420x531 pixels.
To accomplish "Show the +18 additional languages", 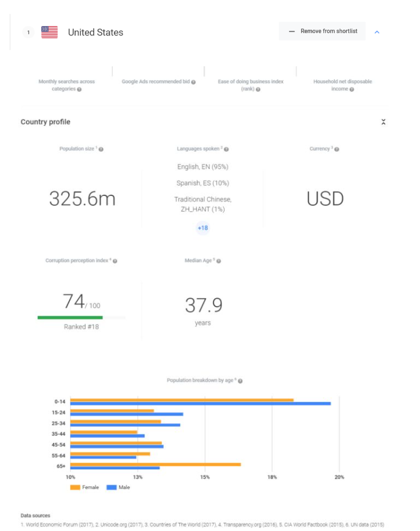I will pos(203,228).
